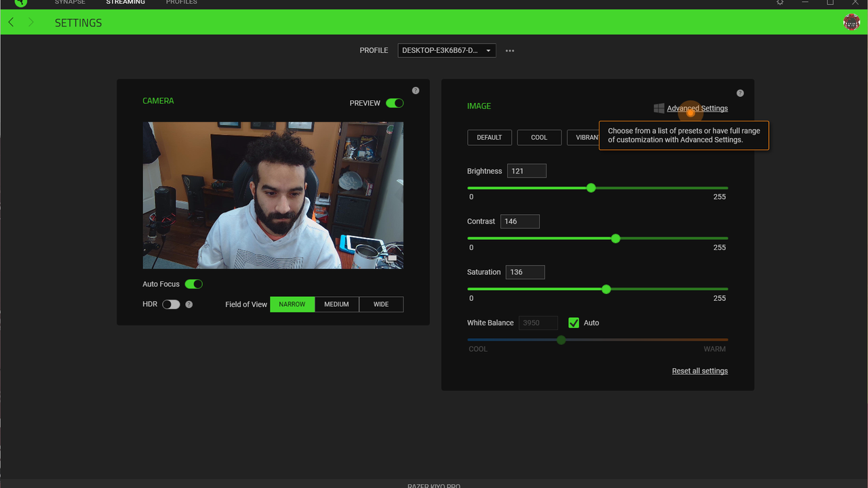Viewport: 868px width, 488px height.
Task: Open profile options three-dots menu
Action: click(510, 51)
